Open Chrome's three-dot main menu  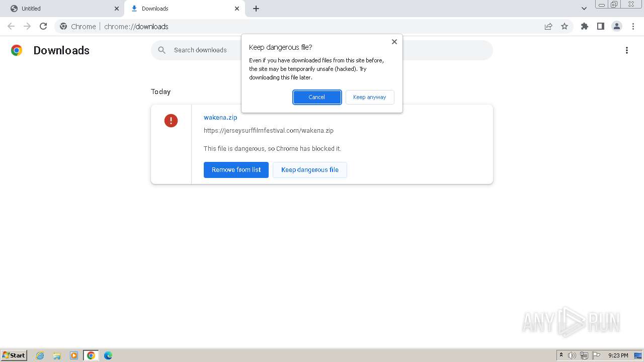[633, 26]
